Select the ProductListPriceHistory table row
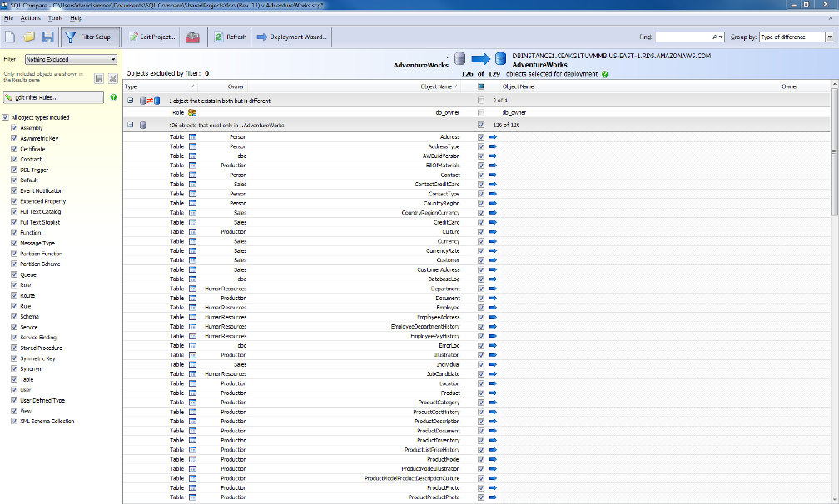Screen dimensions: 839x504 [x=476, y=450]
